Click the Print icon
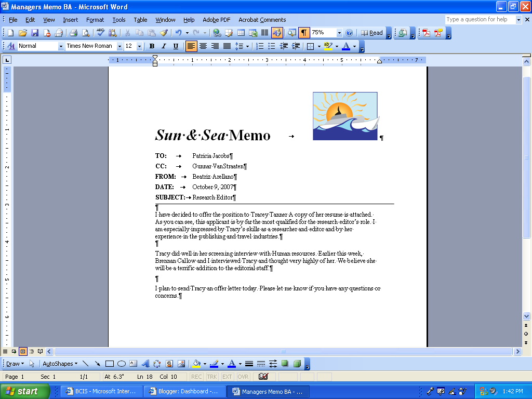Screen dimensions: 532x399 (73, 33)
